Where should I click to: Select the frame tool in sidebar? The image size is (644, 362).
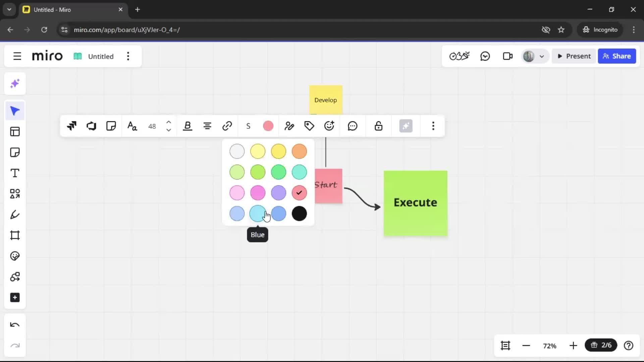[15, 235]
